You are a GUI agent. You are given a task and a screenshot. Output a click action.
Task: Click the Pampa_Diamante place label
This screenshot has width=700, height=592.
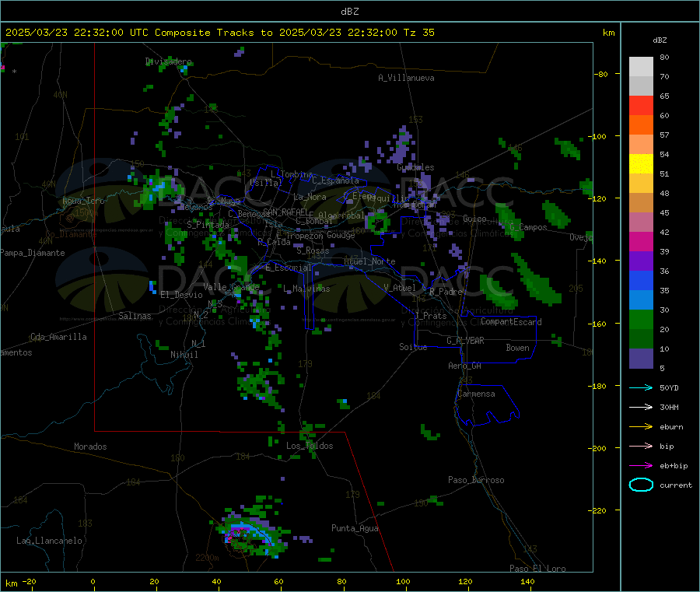[33, 253]
